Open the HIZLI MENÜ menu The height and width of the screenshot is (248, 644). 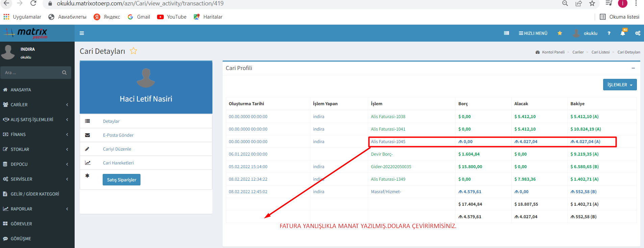(533, 33)
